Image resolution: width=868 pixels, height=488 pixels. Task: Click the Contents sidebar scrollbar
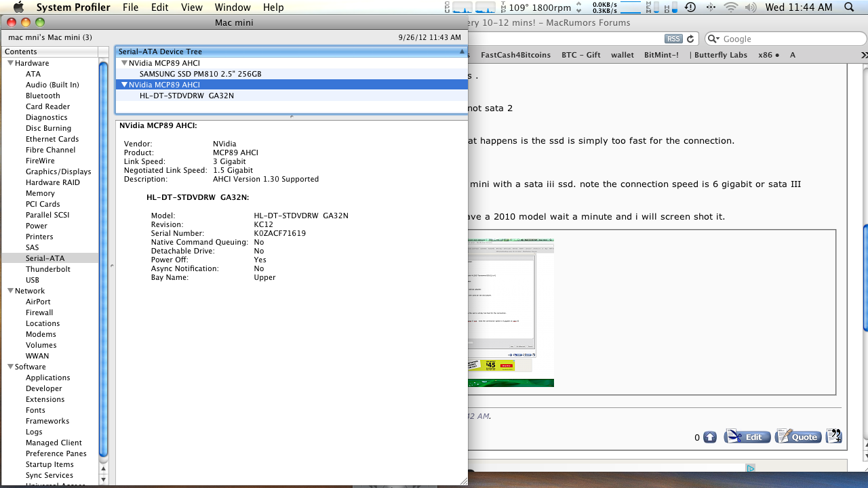coord(103,258)
